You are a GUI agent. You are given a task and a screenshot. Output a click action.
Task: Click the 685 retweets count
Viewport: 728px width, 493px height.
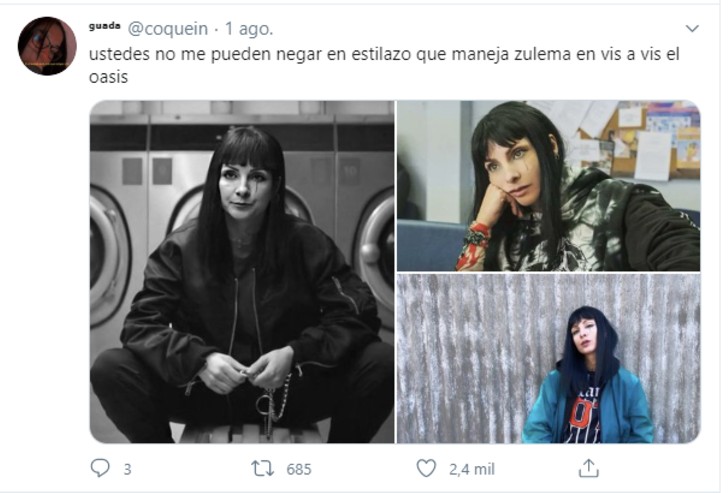pos(299,469)
